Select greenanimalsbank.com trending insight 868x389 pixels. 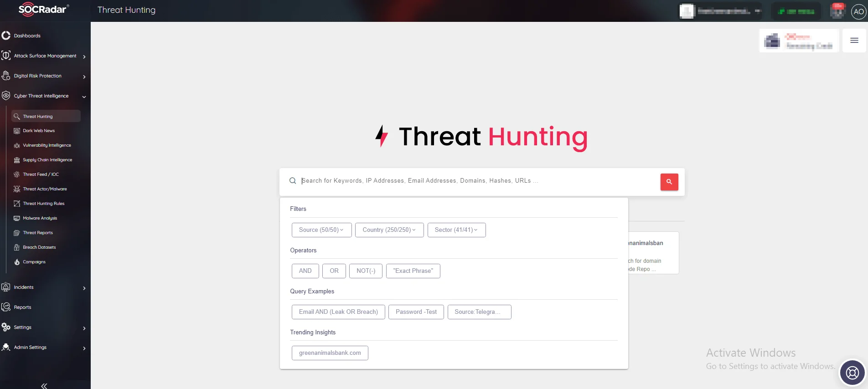330,353
